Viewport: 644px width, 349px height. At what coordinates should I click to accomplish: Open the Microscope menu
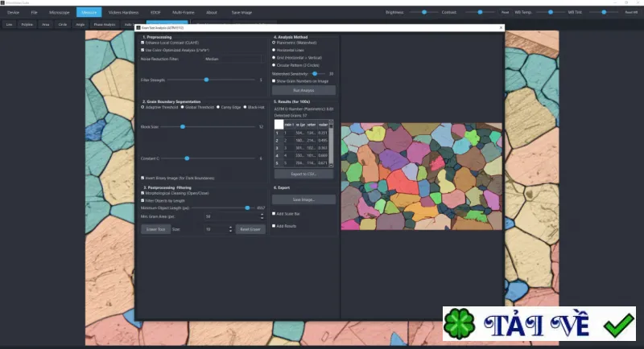(x=59, y=12)
